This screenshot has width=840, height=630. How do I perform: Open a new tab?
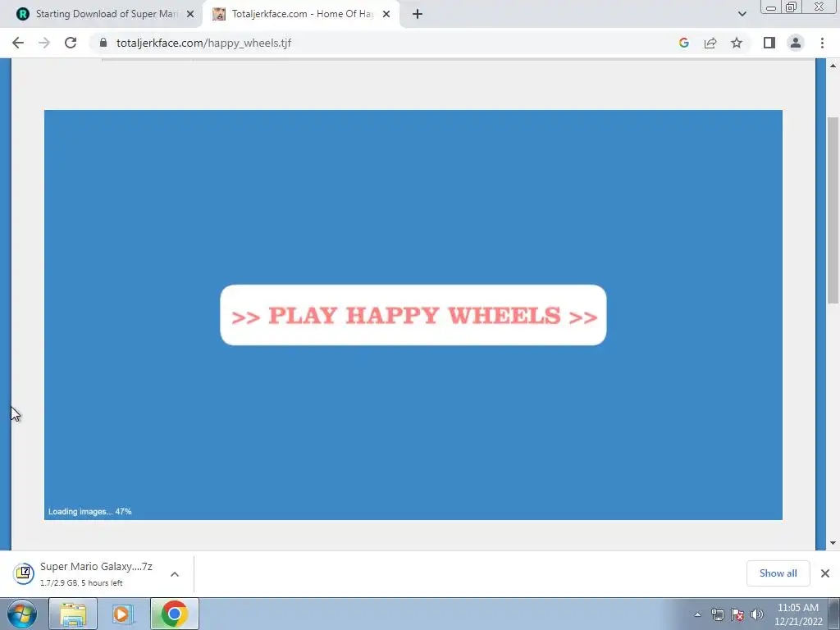(x=418, y=14)
